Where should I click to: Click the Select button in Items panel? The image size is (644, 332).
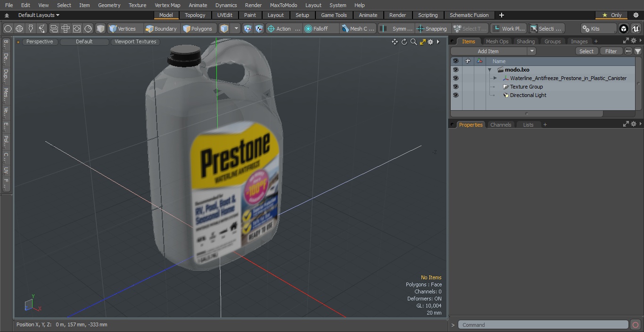click(x=586, y=51)
